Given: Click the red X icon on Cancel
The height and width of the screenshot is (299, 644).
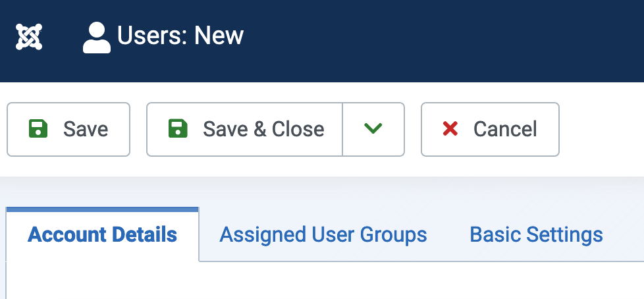Looking at the screenshot, I should (450, 129).
